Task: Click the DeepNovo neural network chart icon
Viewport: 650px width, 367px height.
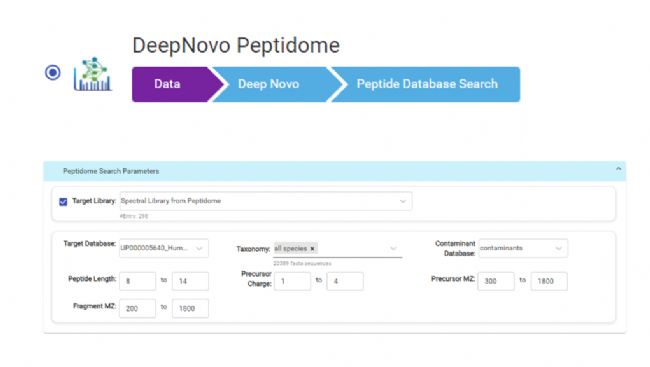Action: (93, 74)
